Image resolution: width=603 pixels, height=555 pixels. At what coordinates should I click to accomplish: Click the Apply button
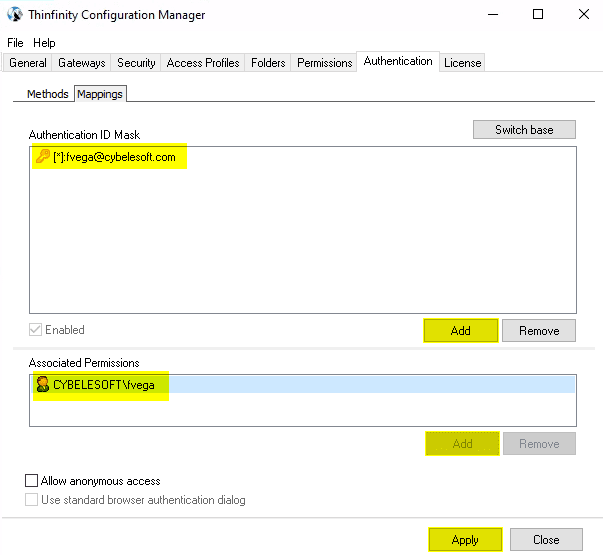pyautogui.click(x=465, y=540)
